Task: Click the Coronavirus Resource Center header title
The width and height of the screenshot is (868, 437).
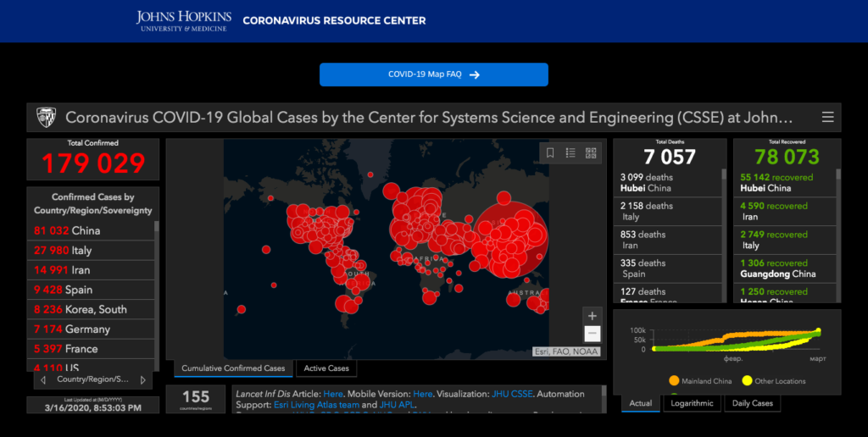Action: point(334,21)
